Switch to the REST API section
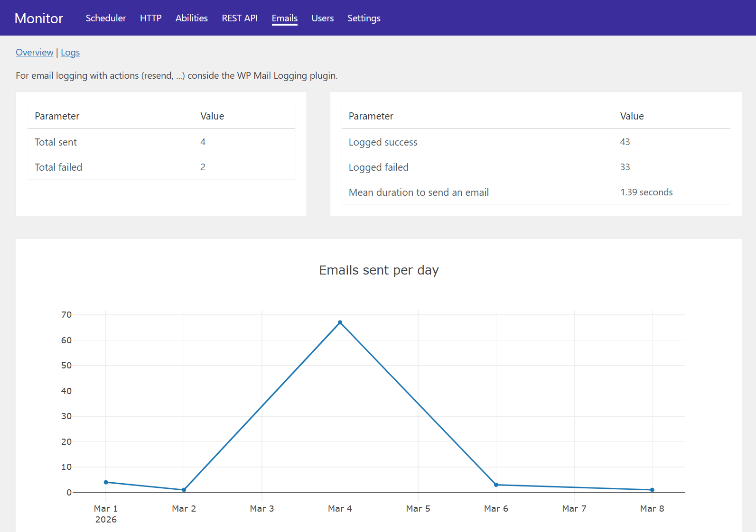 [x=240, y=18]
